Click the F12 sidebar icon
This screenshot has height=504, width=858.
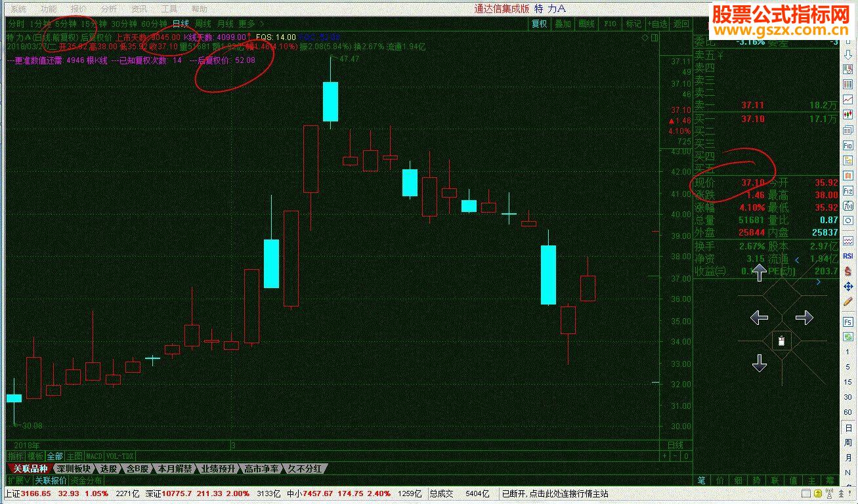click(848, 190)
